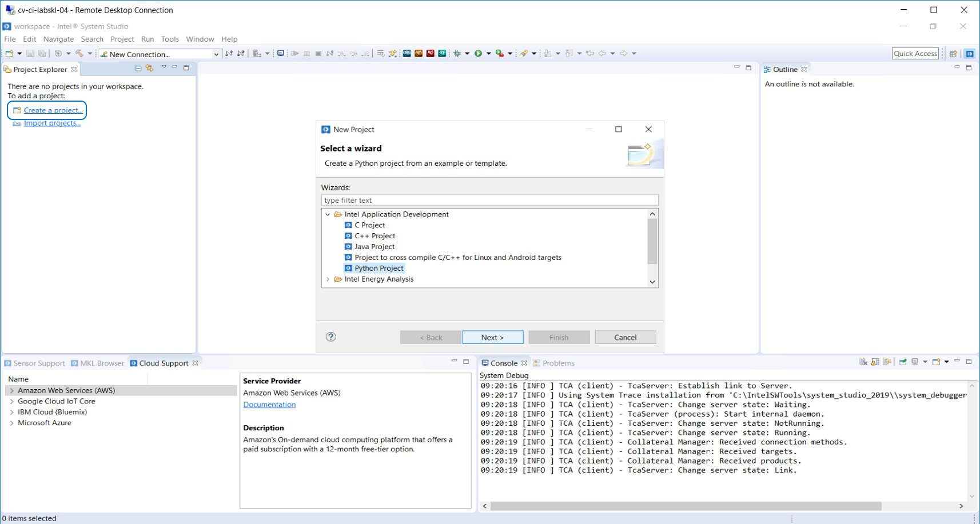This screenshot has width=980, height=524.
Task: Open Project Explorer View Menu triangle
Action: coord(164,67)
